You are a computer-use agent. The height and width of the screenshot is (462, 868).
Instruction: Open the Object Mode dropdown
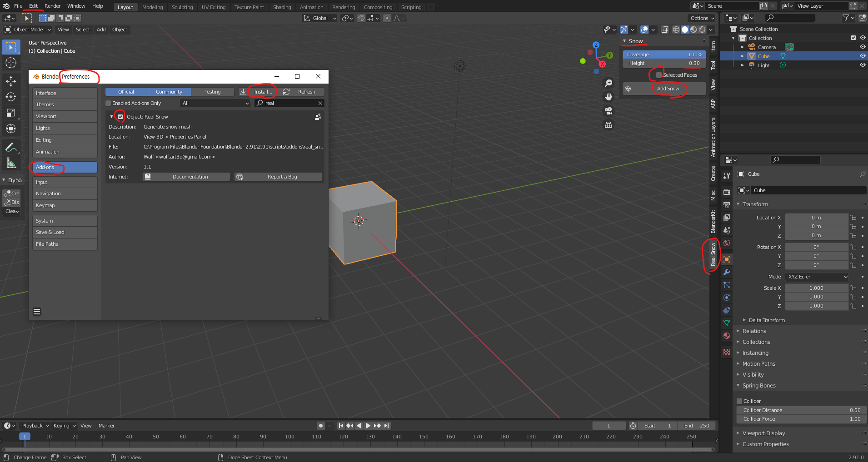(x=28, y=30)
